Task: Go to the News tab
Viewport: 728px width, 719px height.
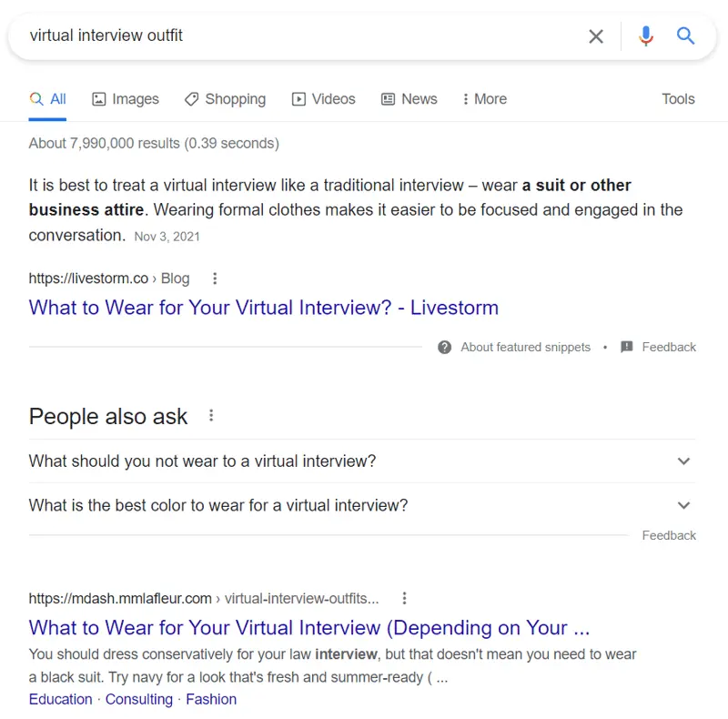Action: tap(409, 99)
